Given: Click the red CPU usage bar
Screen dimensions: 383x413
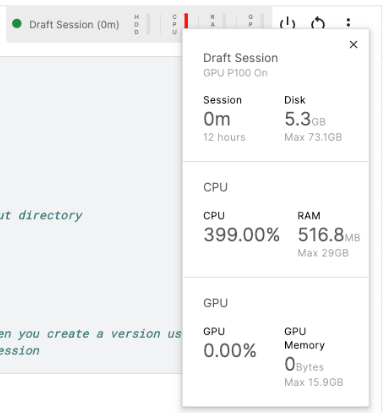Looking at the screenshot, I should (x=186, y=21).
